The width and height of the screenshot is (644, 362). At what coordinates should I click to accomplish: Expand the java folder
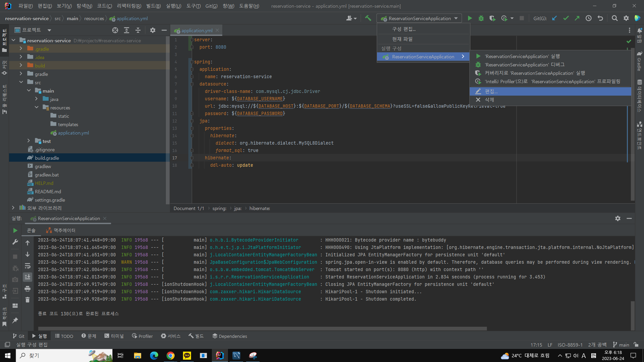pos(36,99)
